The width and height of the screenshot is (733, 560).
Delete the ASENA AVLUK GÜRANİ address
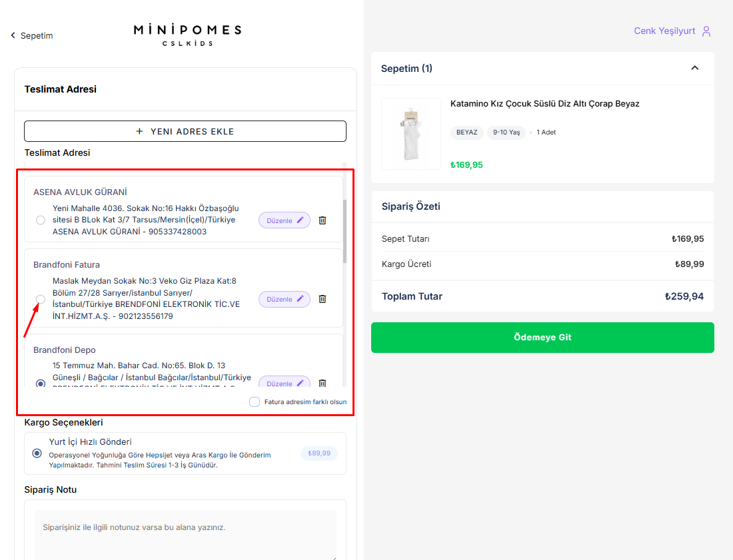pyautogui.click(x=323, y=220)
